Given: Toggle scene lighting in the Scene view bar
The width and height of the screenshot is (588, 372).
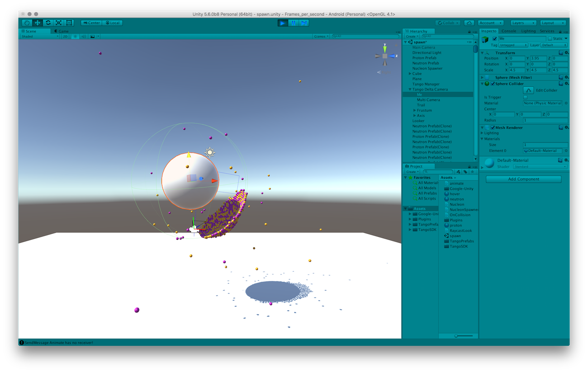Looking at the screenshot, I should pos(76,36).
